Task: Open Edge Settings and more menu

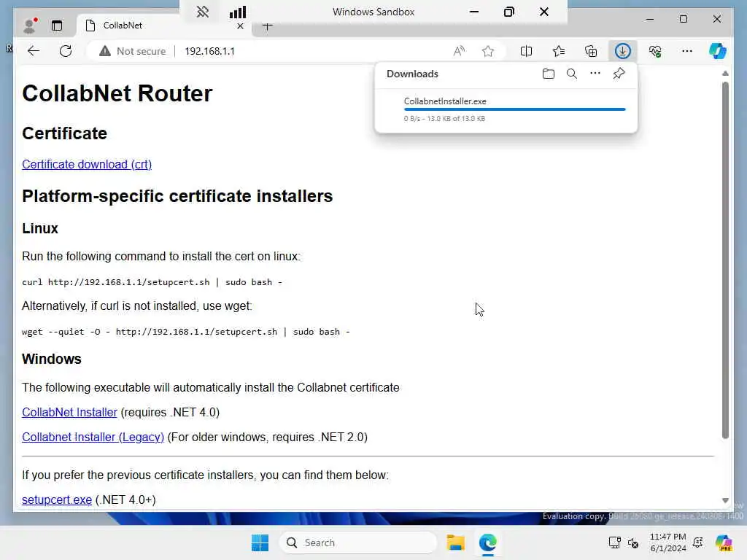Action: coord(687,51)
